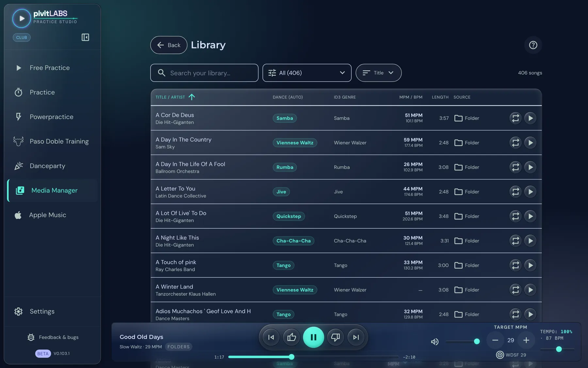This screenshot has height=368, width=588.
Task: Open Apple Music section
Action: click(52, 215)
